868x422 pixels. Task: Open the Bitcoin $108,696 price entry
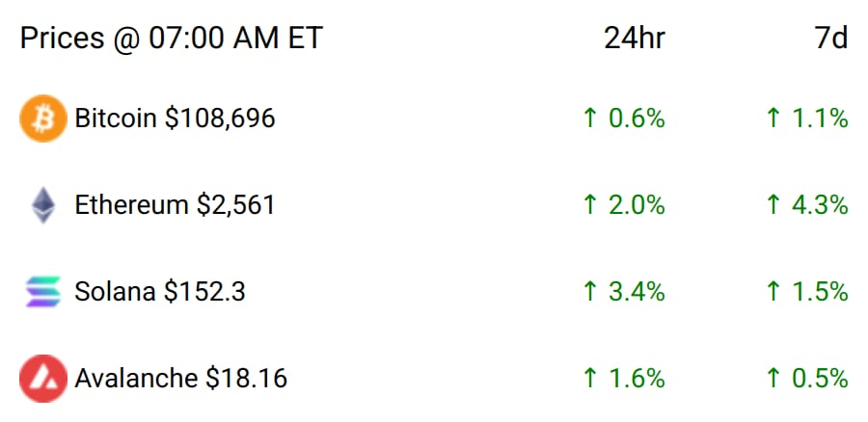tap(175, 119)
